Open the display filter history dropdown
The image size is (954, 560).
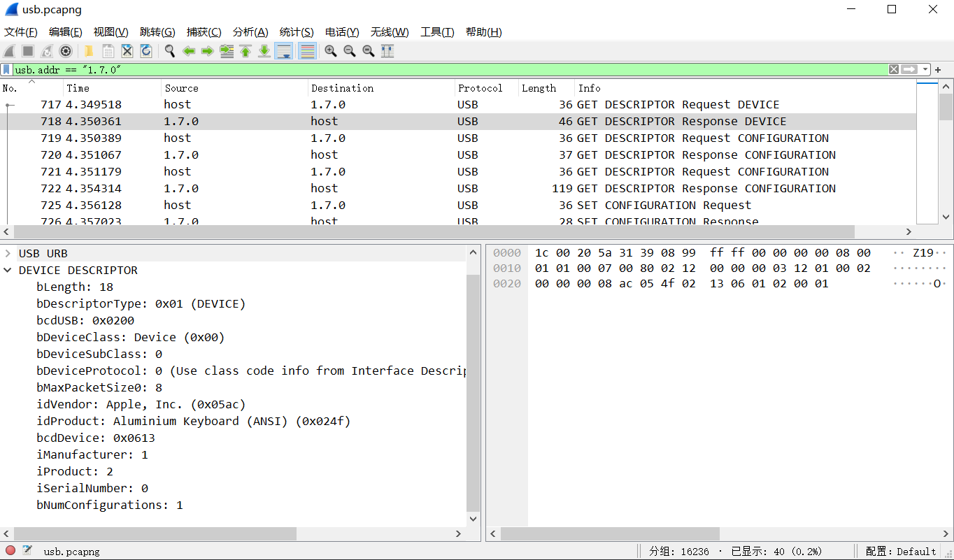point(925,69)
